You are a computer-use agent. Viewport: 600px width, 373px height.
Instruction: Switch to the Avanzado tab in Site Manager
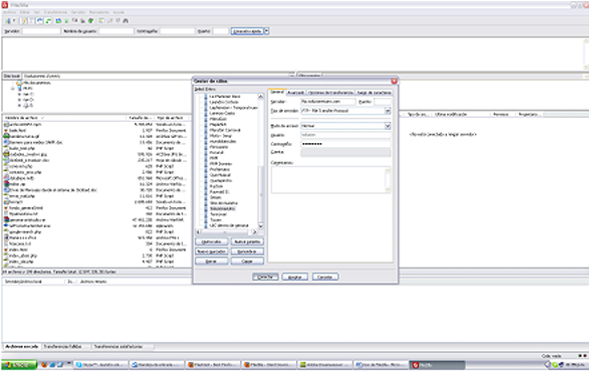pos(295,93)
